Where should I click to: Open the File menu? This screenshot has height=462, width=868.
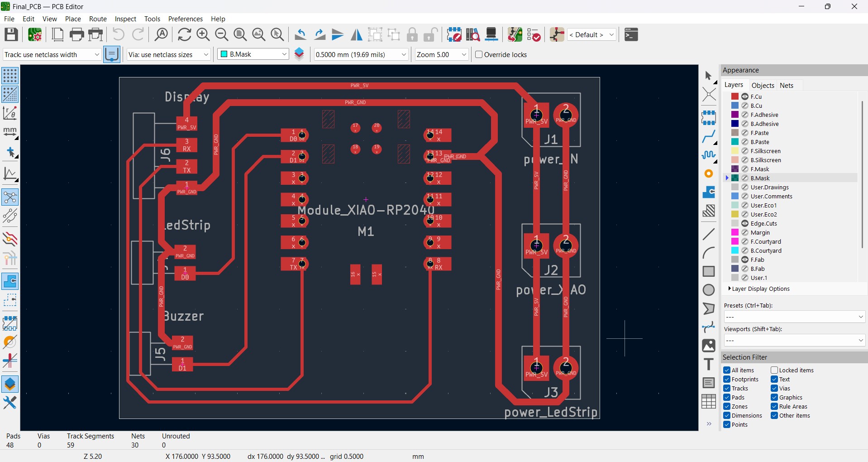(9, 19)
